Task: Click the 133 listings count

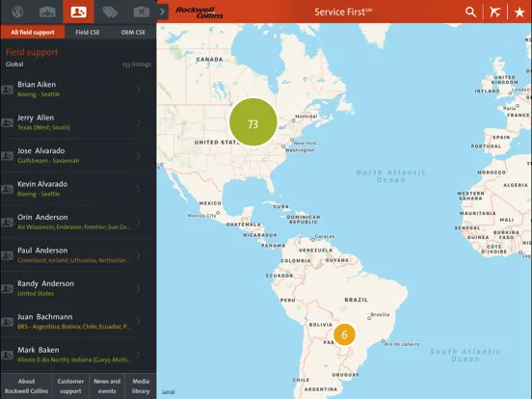Action: tap(137, 65)
